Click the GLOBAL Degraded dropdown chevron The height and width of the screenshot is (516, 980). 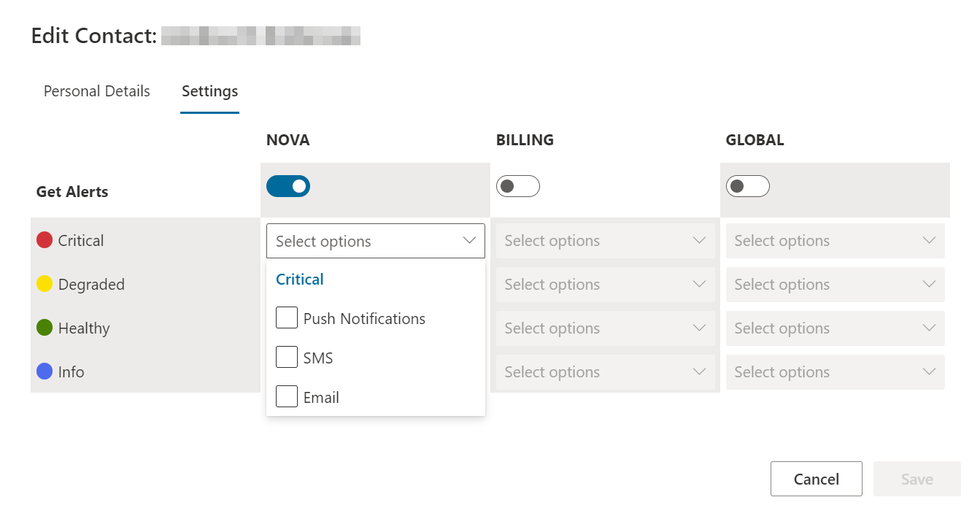[929, 285]
